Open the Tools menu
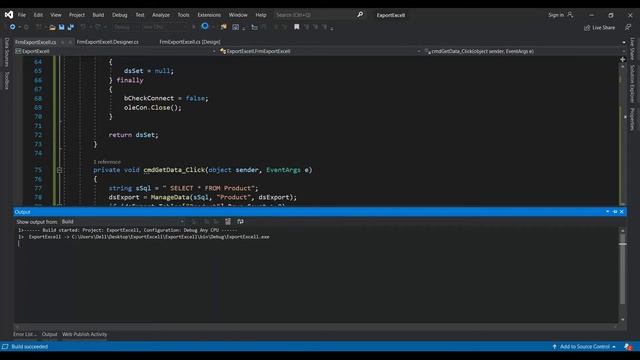 coord(183,15)
